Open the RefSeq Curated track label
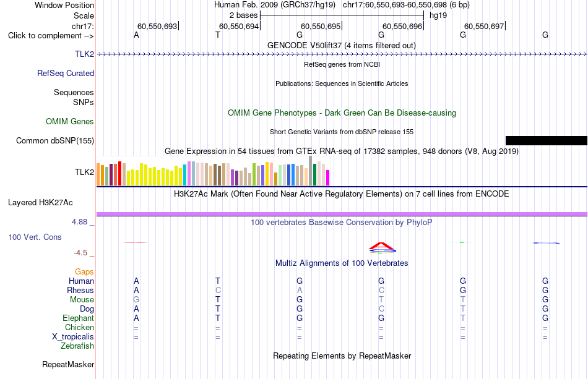This screenshot has height=379, width=588. pos(66,73)
